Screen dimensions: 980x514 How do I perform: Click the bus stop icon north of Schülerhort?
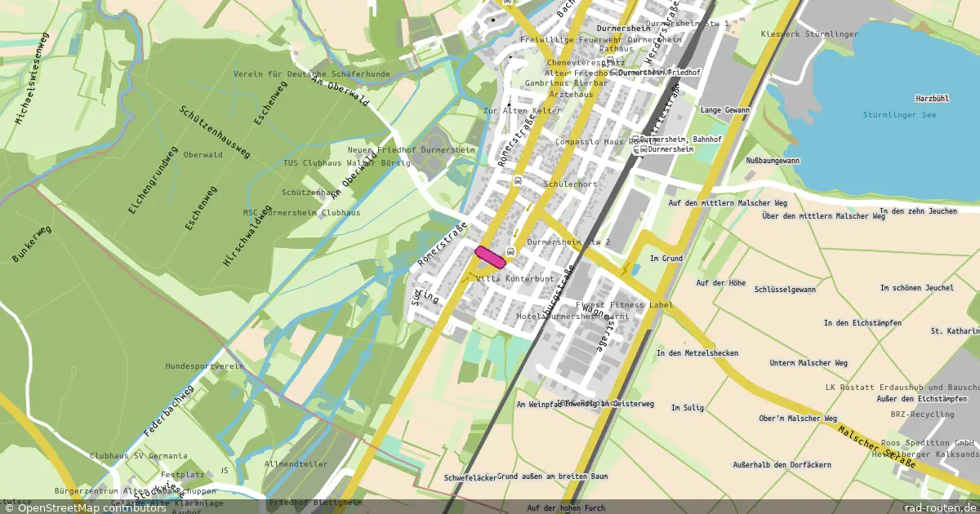(x=516, y=180)
